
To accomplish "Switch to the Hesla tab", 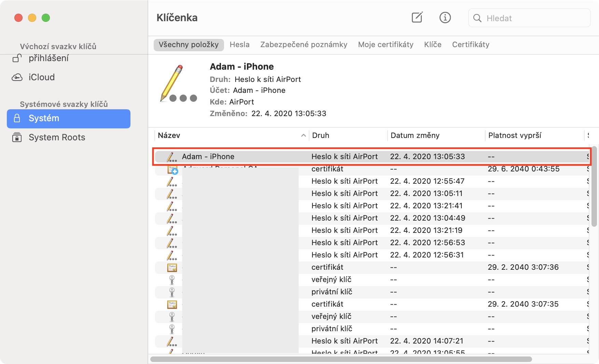I will point(239,45).
